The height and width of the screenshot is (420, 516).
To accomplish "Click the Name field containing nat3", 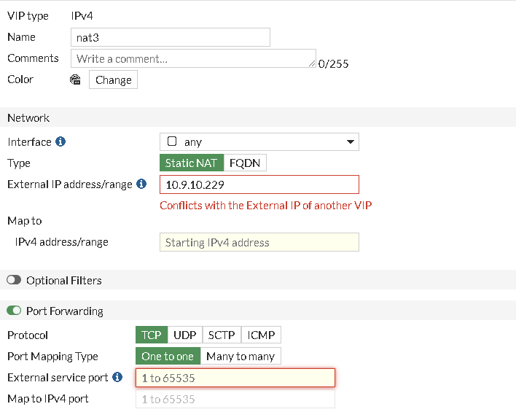I will pyautogui.click(x=170, y=37).
